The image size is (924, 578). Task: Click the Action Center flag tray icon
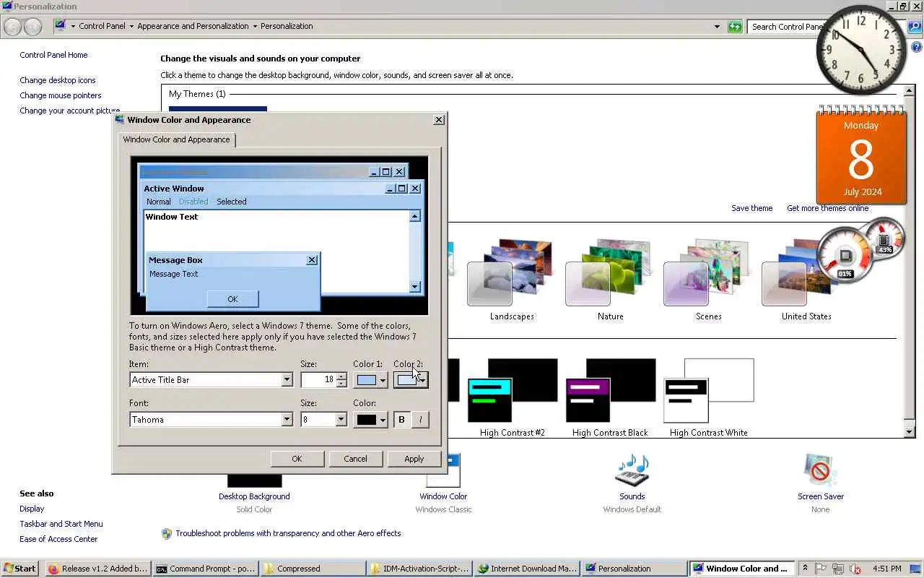click(821, 569)
